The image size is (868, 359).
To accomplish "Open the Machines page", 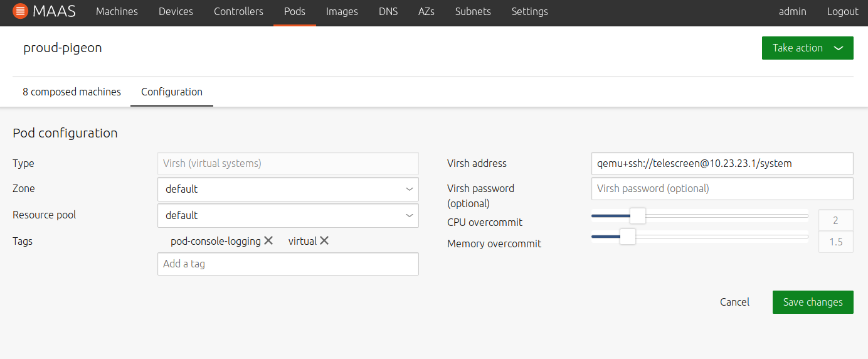I will (117, 11).
